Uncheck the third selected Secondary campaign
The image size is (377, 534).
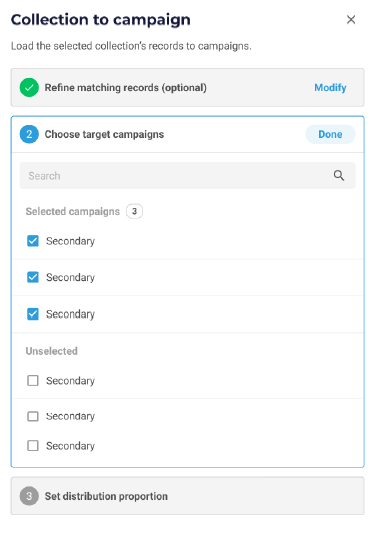click(x=33, y=314)
